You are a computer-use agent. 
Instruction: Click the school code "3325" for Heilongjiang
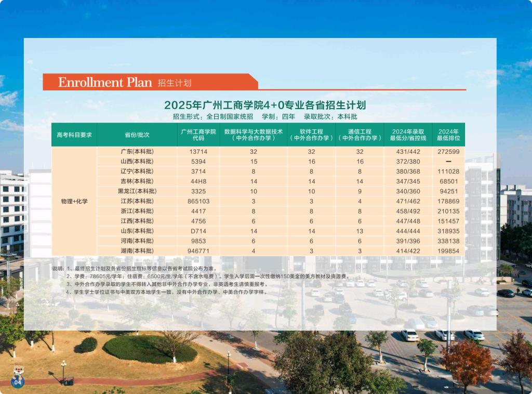coord(198,191)
